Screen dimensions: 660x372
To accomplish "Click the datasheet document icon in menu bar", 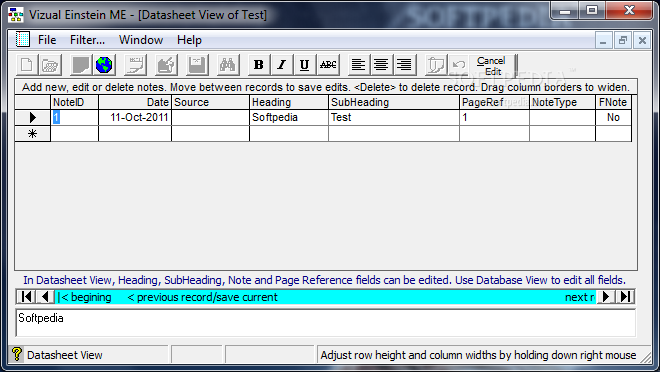I will point(22,39).
